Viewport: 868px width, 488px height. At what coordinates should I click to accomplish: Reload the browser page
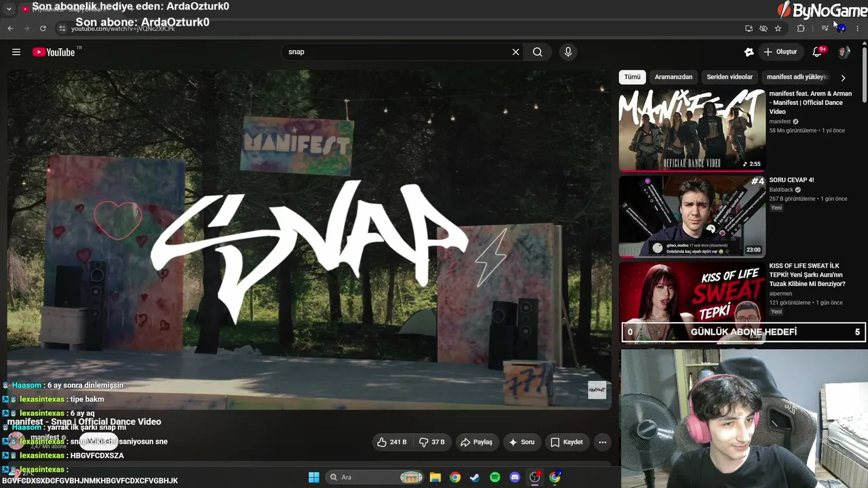coord(43,28)
